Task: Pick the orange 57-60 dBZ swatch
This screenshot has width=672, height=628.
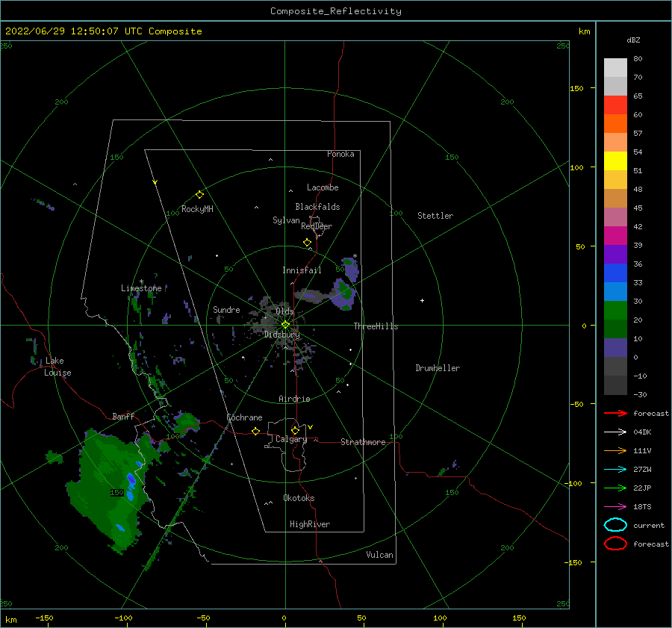Action: coord(615,123)
